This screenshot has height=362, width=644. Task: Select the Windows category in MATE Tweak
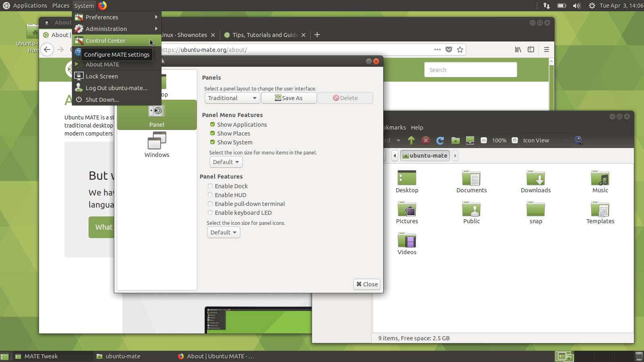(x=157, y=145)
